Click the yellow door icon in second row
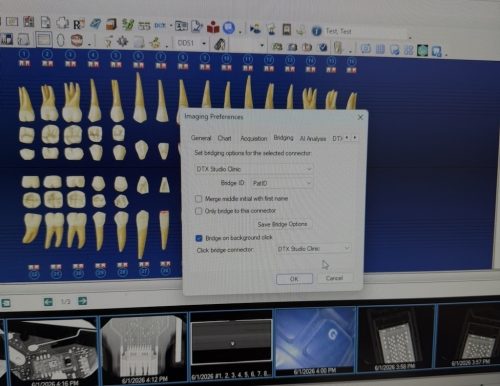The width and height of the screenshot is (500, 386). click(338, 48)
